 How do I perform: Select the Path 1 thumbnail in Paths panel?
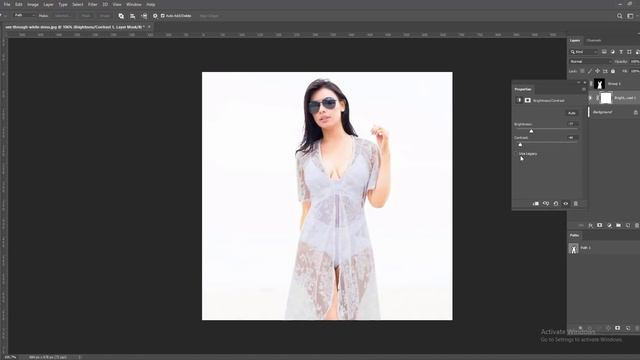pyautogui.click(x=573, y=248)
